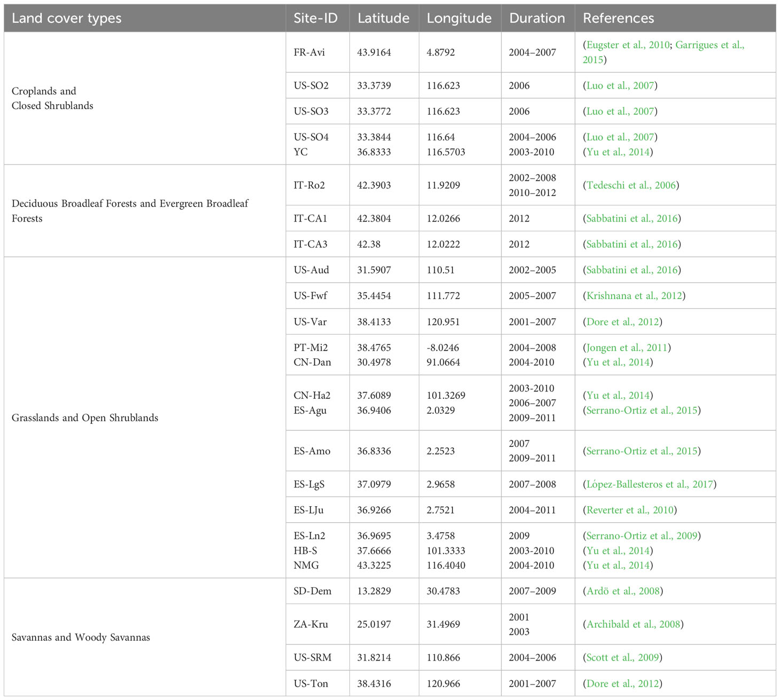The height and width of the screenshot is (700, 780).
Task: Select longitude value 30.4783
Action: [x=443, y=591]
